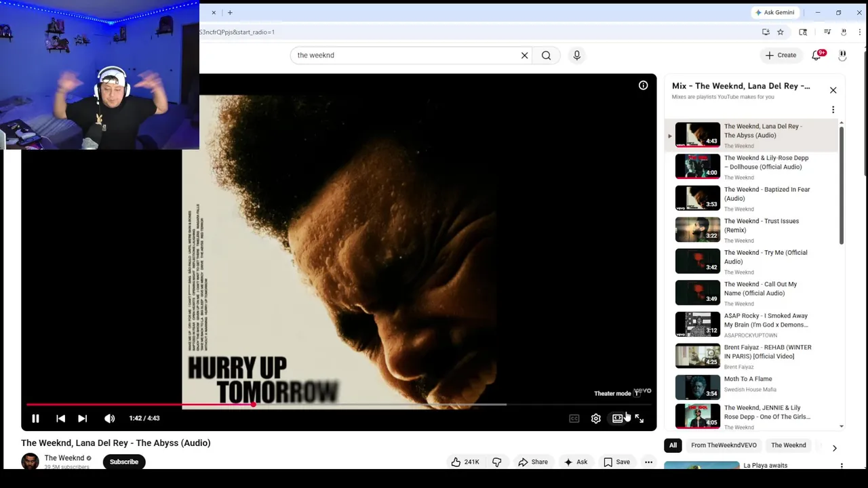Viewport: 868px width, 488px height.
Task: Play 'Baptized In Fear (Audio)' from the mix
Action: (x=751, y=198)
